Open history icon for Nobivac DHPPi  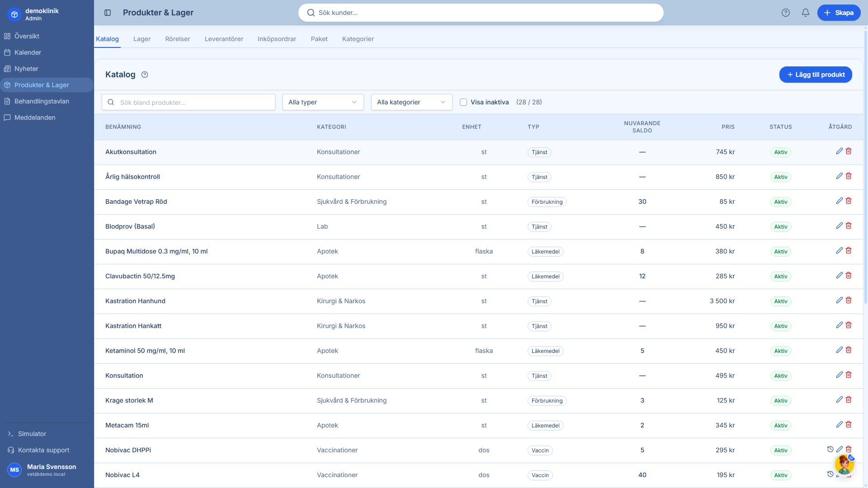830,449
